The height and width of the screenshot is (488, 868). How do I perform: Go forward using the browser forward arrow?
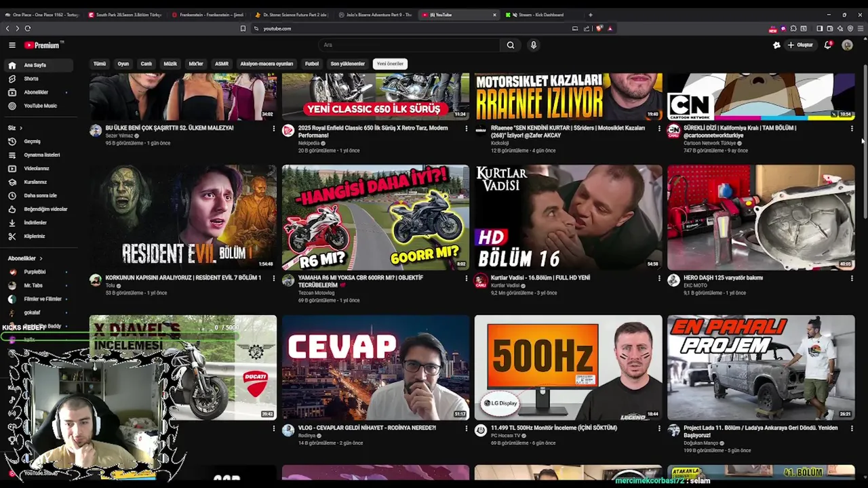tap(17, 28)
